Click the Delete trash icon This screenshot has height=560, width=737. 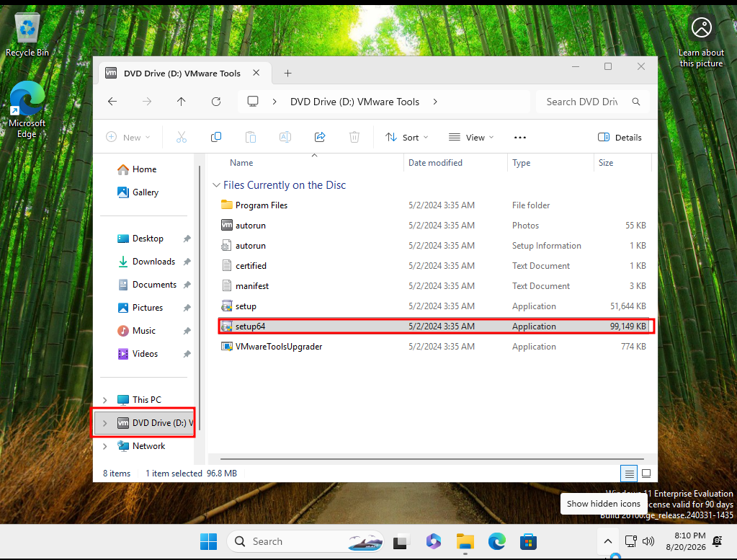[x=354, y=137]
